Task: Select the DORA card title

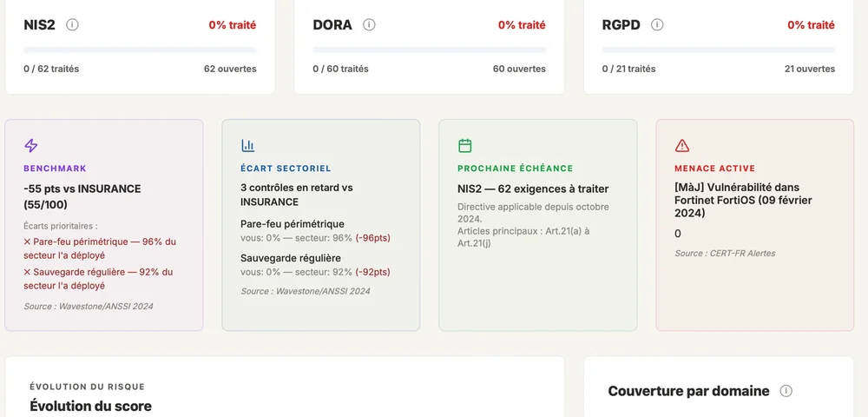Action: (x=332, y=25)
